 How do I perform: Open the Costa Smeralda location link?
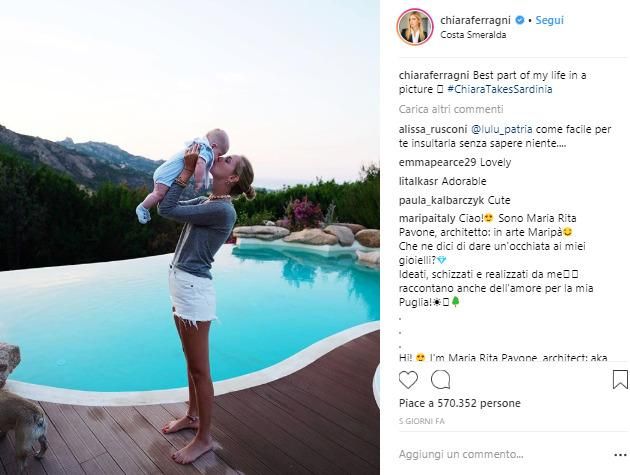click(473, 35)
